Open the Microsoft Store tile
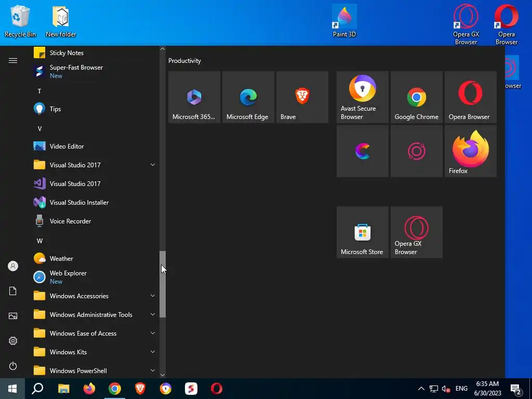Image resolution: width=532 pixels, height=399 pixels. click(362, 232)
